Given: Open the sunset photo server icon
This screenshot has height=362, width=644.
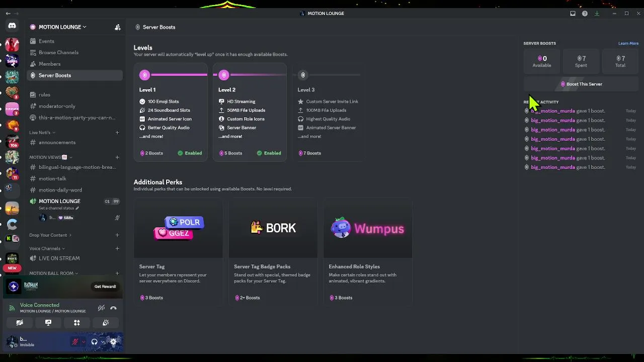Looking at the screenshot, I should (x=12, y=207).
